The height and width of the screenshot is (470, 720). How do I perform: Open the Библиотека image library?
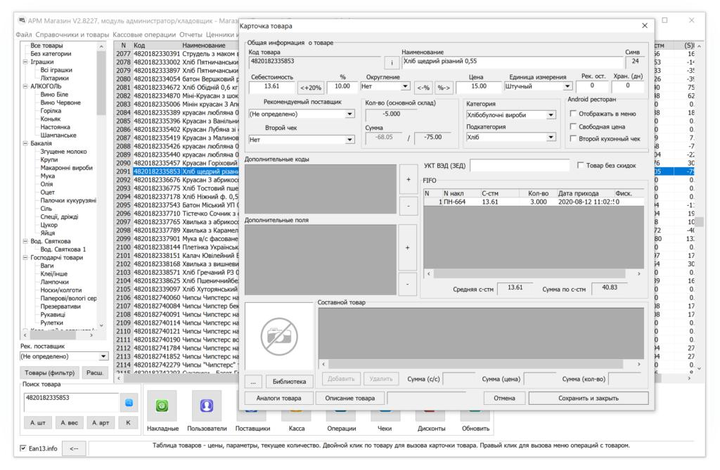click(289, 381)
